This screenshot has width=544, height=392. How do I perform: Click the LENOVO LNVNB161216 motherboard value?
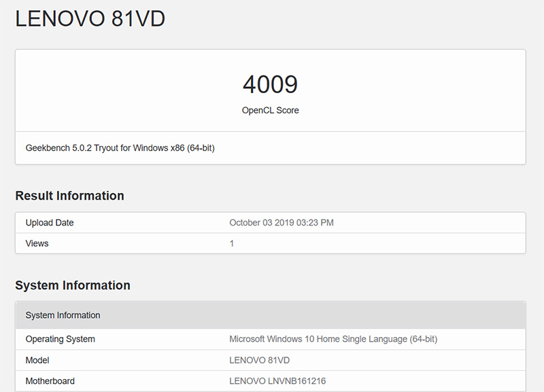277,381
